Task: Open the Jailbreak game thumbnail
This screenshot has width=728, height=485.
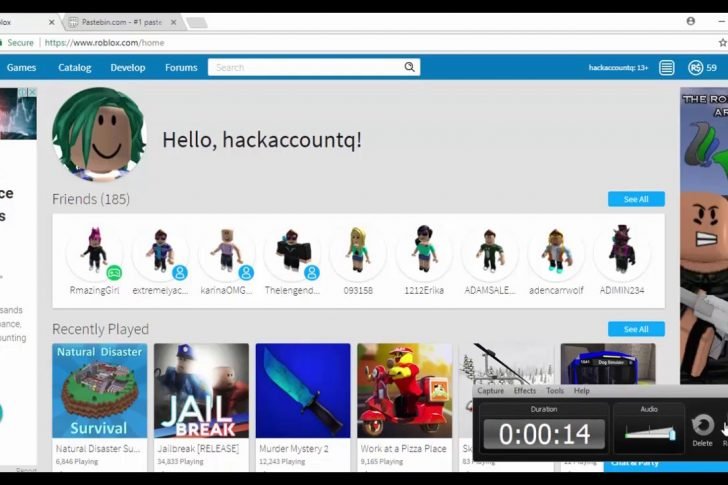Action: [x=201, y=391]
